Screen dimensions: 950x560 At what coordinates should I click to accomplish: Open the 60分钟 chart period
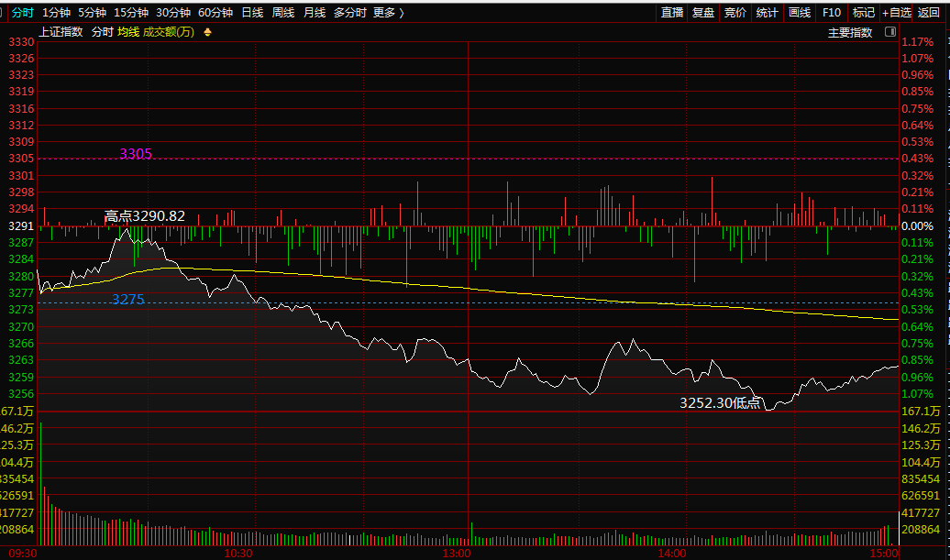tap(215, 12)
